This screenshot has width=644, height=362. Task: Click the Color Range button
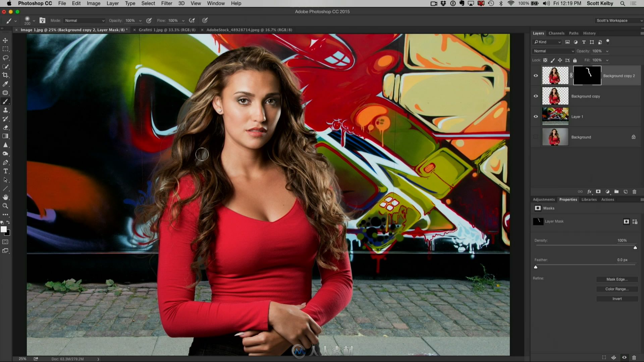[616, 289]
